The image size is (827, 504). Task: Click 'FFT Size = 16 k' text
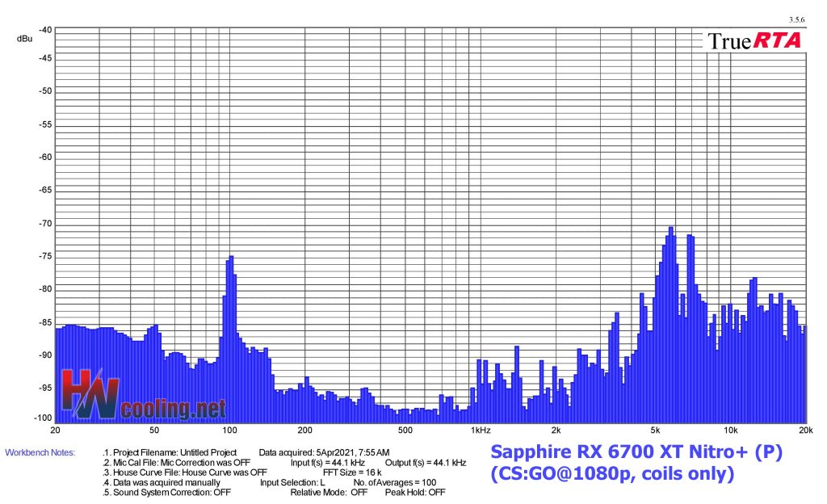click(x=352, y=472)
